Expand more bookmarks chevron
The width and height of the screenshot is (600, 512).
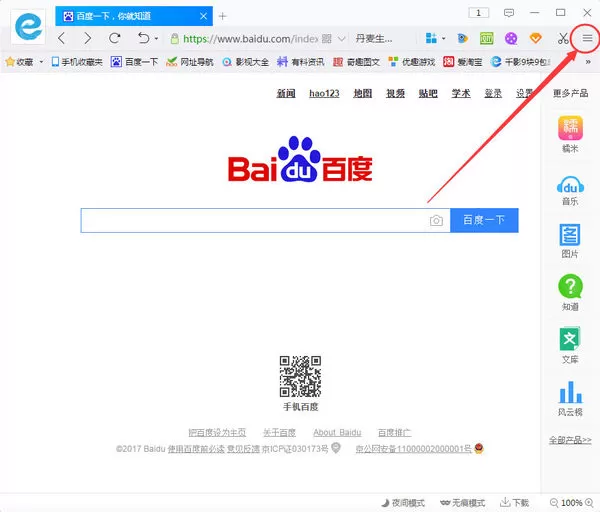[x=588, y=62]
